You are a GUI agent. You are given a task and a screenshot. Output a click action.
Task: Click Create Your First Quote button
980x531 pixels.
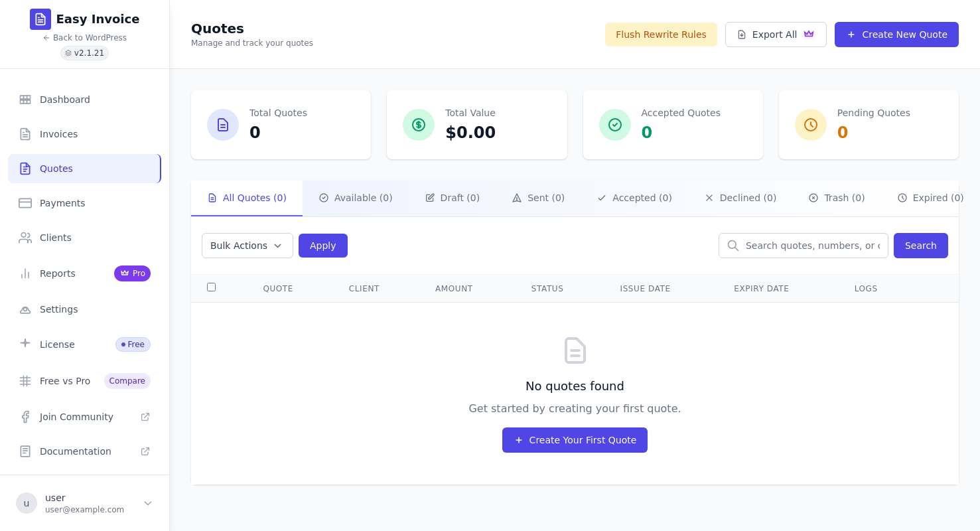coord(575,440)
